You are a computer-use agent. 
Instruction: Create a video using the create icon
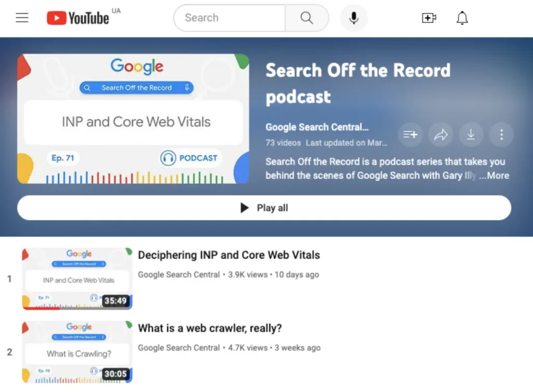pos(429,17)
